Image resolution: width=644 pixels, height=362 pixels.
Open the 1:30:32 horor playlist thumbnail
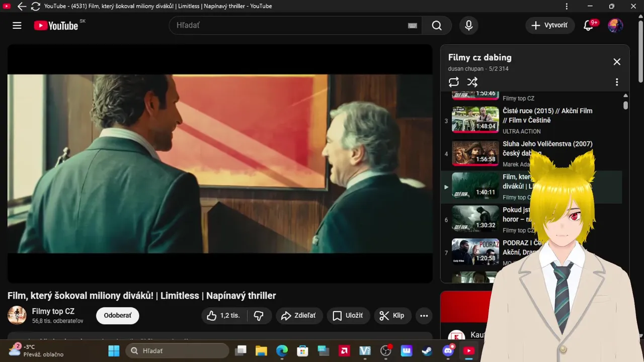(475, 219)
